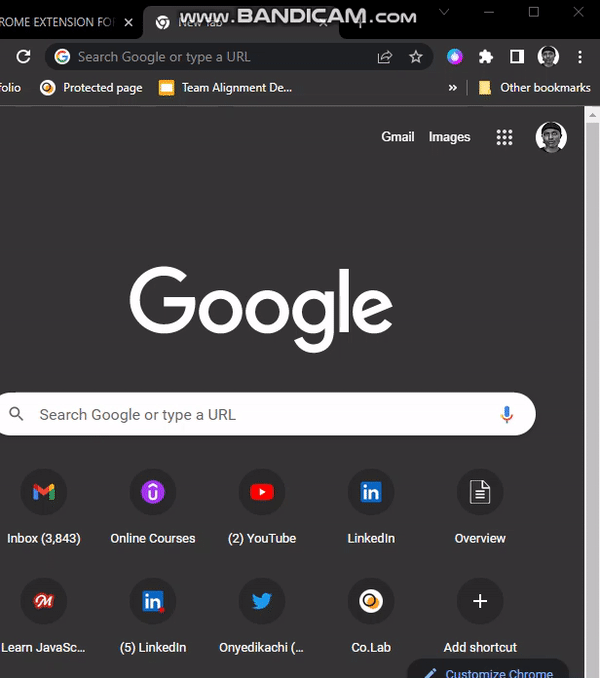Bookmark this tab with the star icon
The width and height of the screenshot is (600, 678).
coord(416,57)
